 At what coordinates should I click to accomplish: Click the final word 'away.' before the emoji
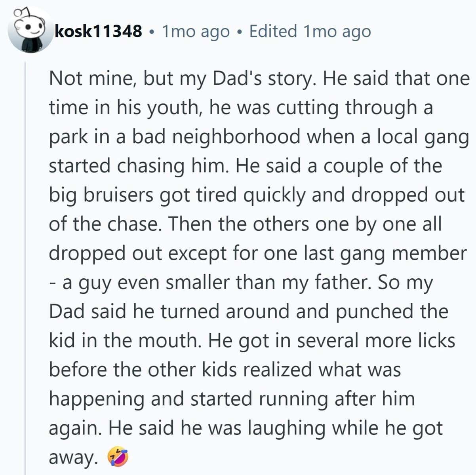[x=73, y=458]
